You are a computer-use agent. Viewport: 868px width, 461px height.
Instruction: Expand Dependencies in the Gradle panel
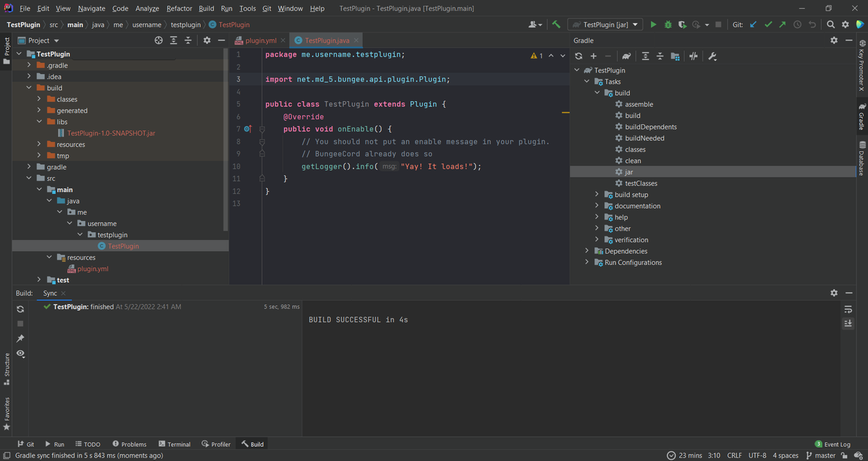click(587, 251)
